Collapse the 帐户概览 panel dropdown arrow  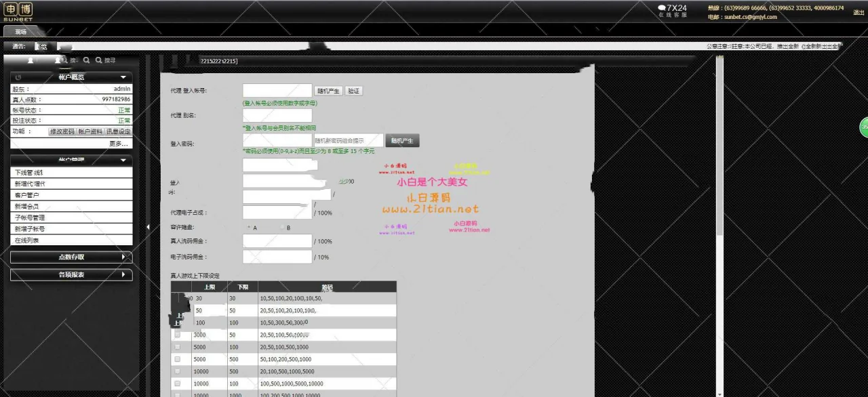click(123, 77)
